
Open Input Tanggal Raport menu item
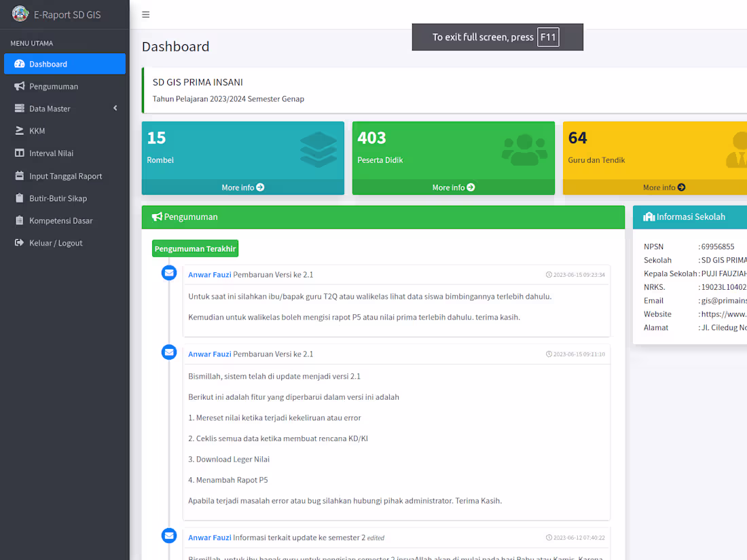(65, 176)
